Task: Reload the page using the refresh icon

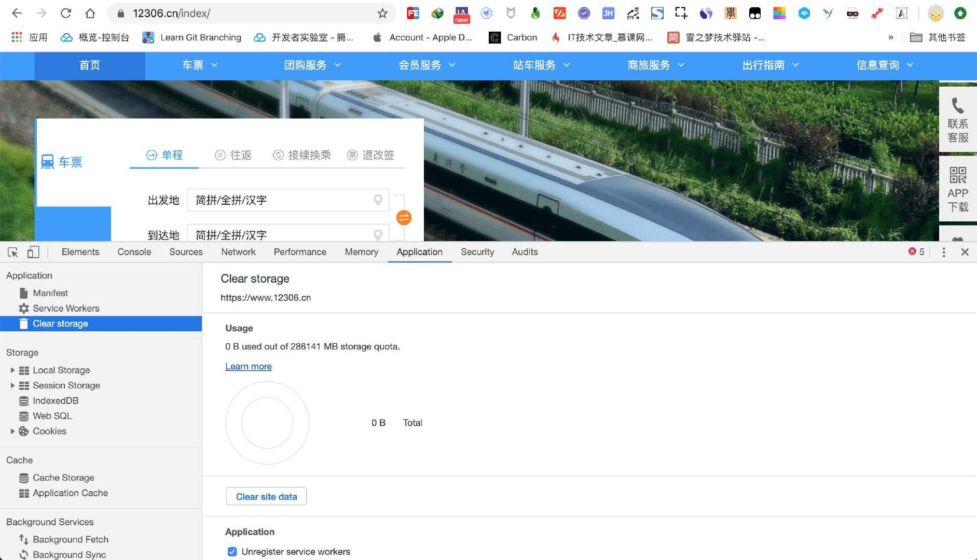Action: click(65, 13)
